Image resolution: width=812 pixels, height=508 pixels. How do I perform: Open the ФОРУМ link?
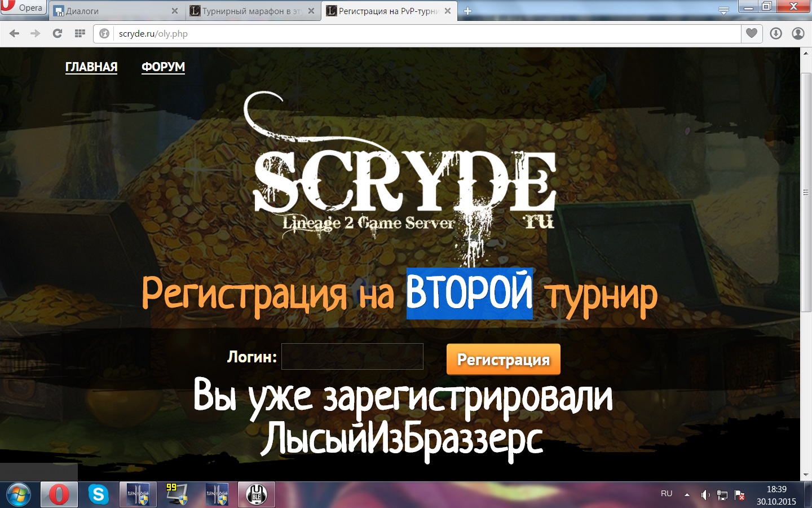coord(163,67)
